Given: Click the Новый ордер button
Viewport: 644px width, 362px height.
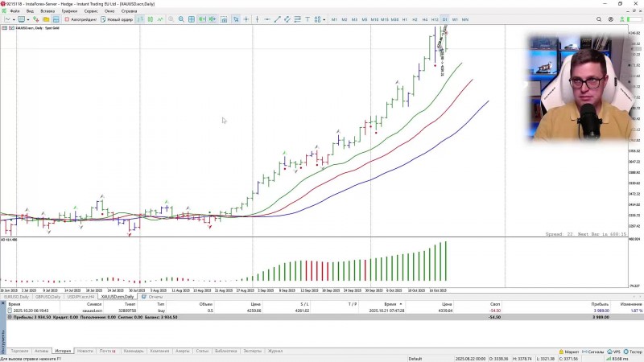Looking at the screenshot, I should click(x=117, y=19).
